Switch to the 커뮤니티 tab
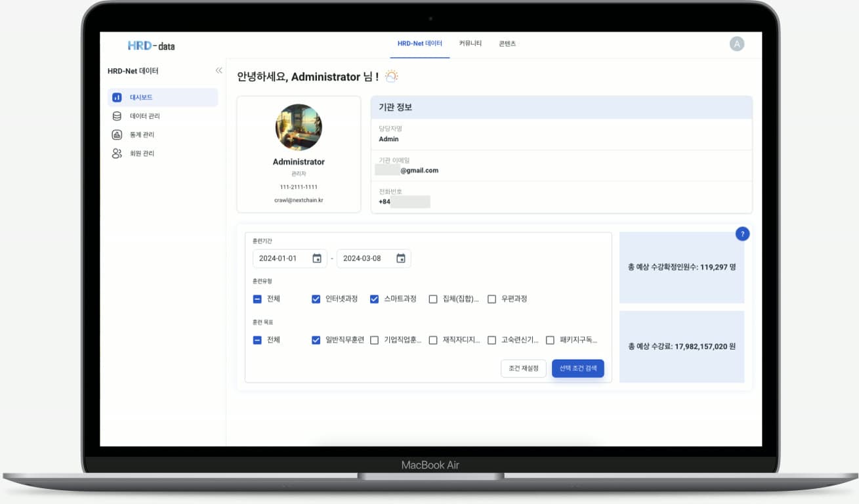This screenshot has width=859, height=504. tap(471, 44)
